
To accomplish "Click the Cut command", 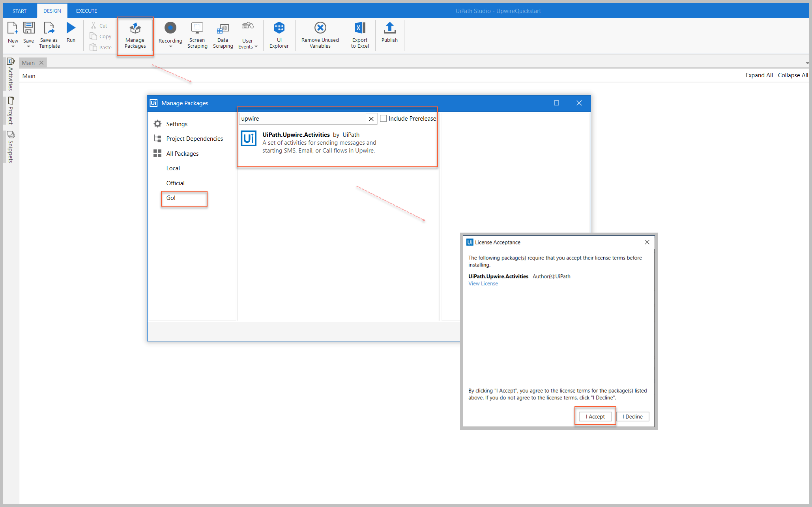I will pos(99,26).
